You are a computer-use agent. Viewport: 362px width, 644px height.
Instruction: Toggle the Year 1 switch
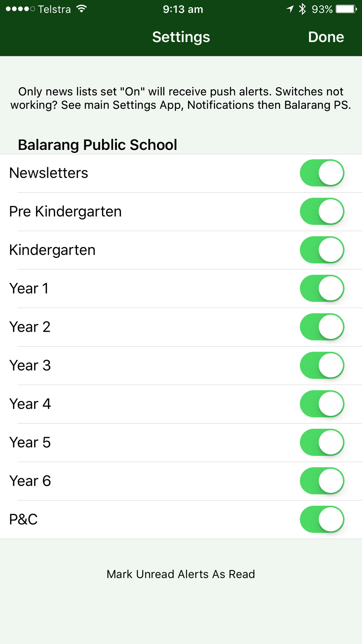(x=322, y=288)
